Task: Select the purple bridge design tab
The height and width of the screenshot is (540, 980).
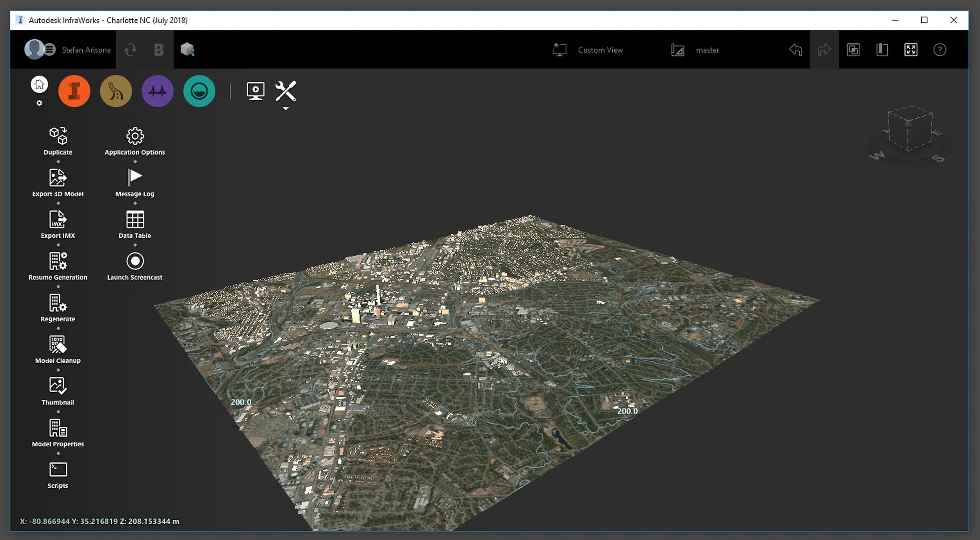Action: 157,91
